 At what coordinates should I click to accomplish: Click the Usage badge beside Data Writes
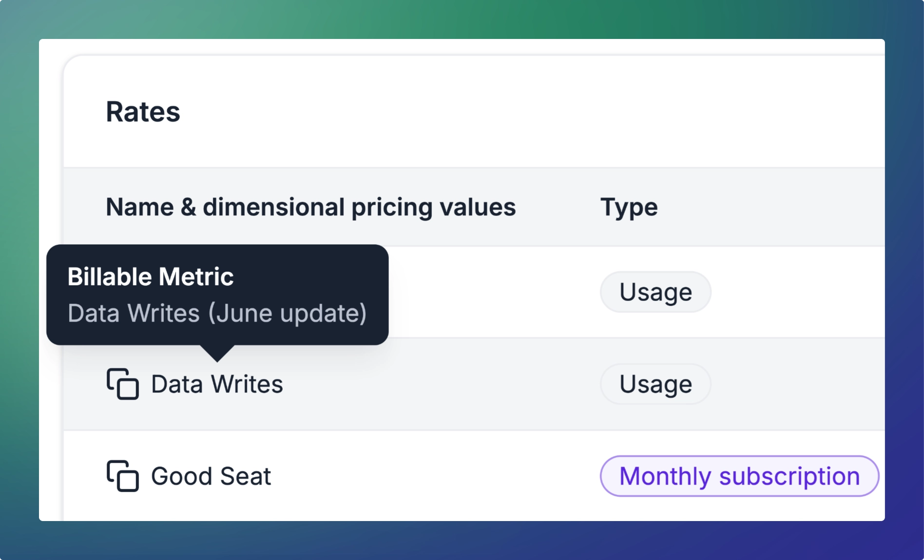coord(655,384)
